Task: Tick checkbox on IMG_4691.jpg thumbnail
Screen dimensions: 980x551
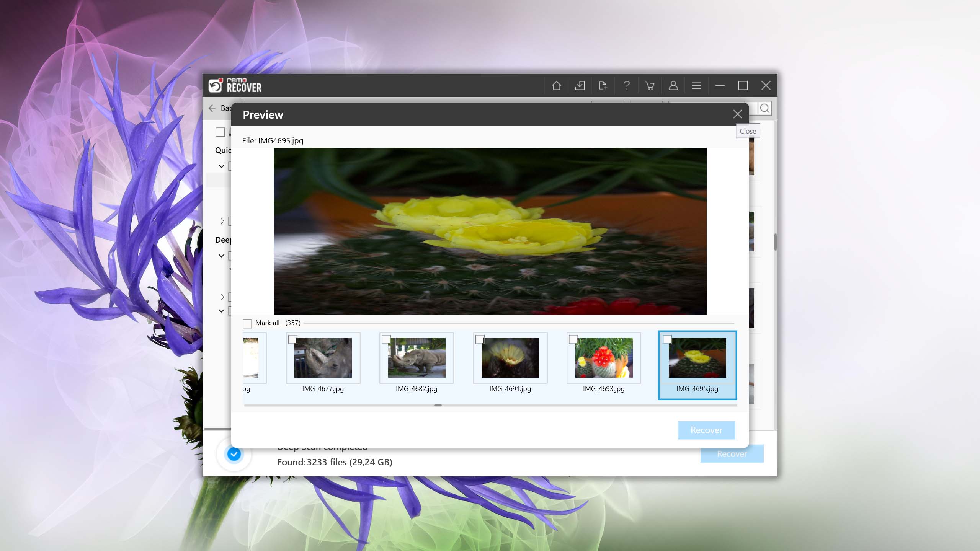Action: pos(480,339)
